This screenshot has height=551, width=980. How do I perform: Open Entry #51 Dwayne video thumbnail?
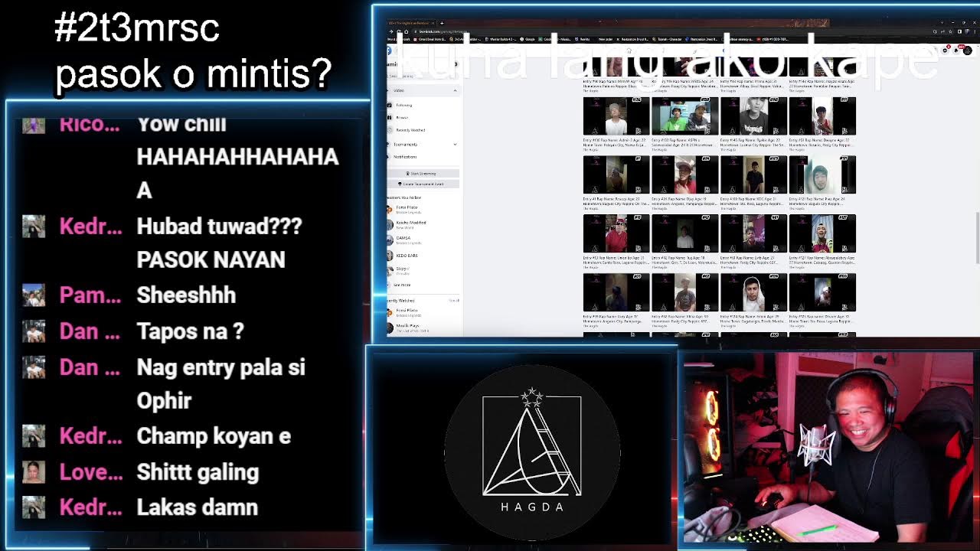point(822,116)
